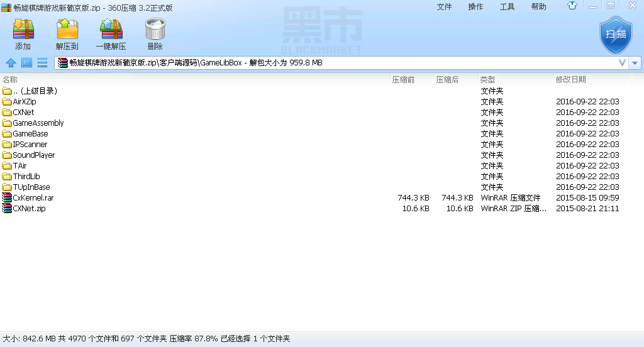Select GameAssembly folder name

38,123
